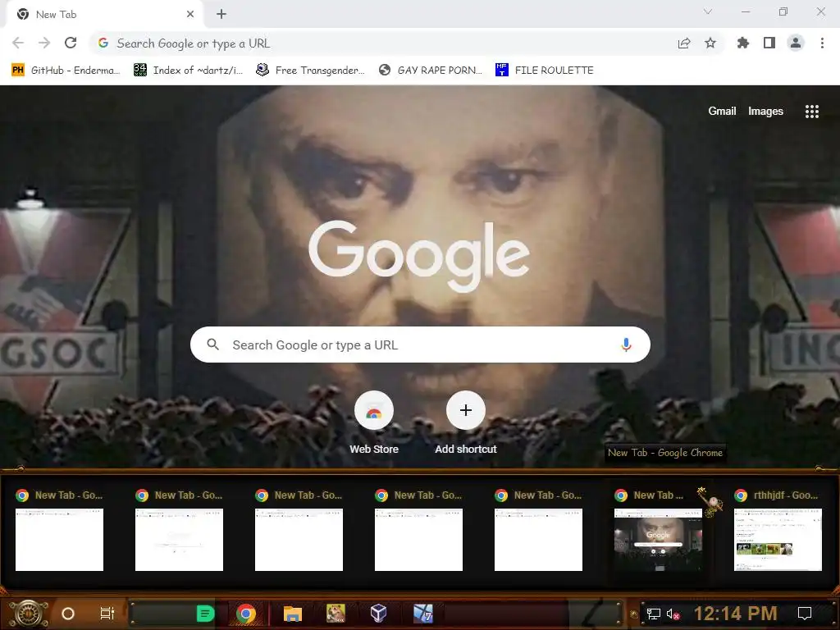
Task: Open the GitHub - Enderma... bookmark
Action: point(66,71)
